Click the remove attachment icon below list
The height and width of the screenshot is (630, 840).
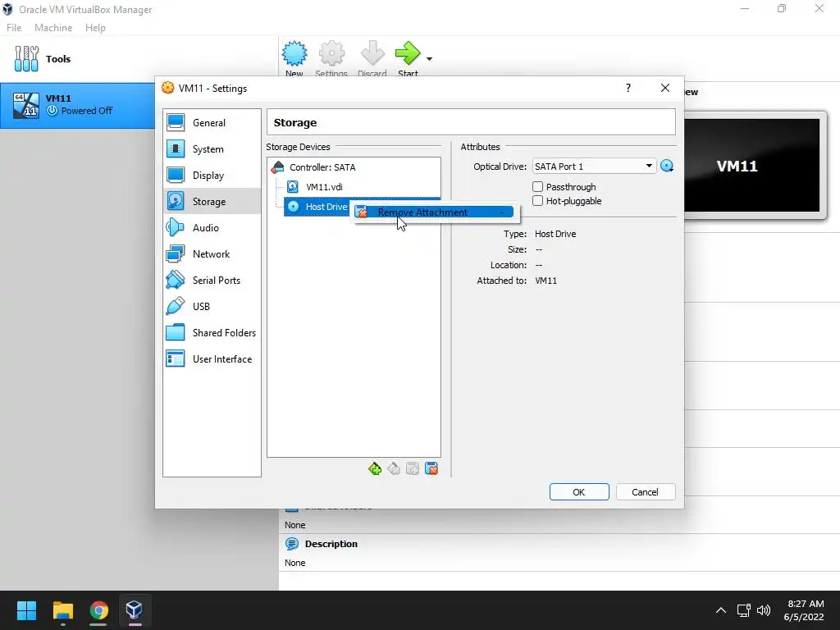click(431, 468)
